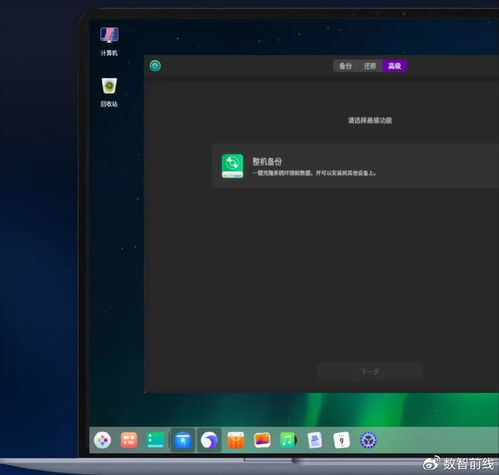
Task: Click the 下一步 button
Action: point(370,371)
